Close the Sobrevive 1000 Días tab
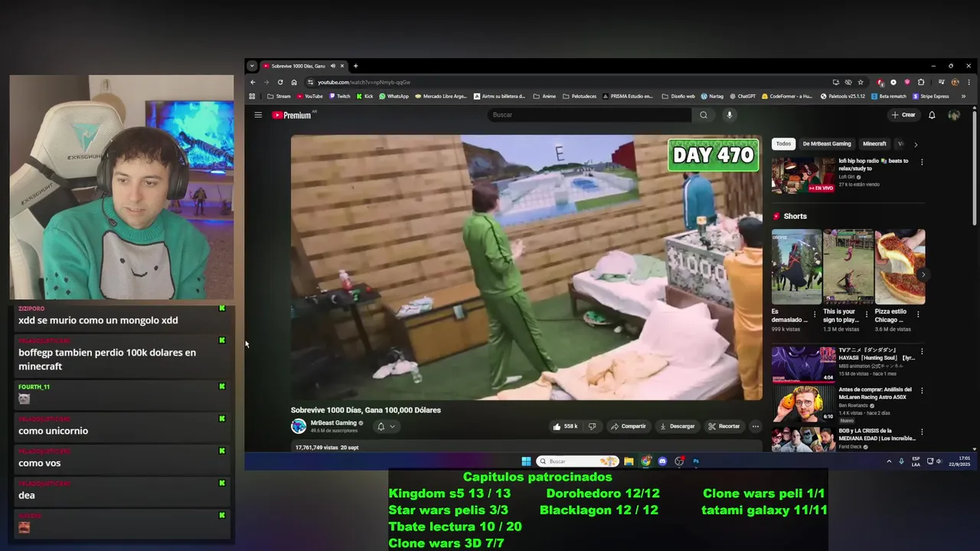This screenshot has height=551, width=980. click(x=341, y=66)
